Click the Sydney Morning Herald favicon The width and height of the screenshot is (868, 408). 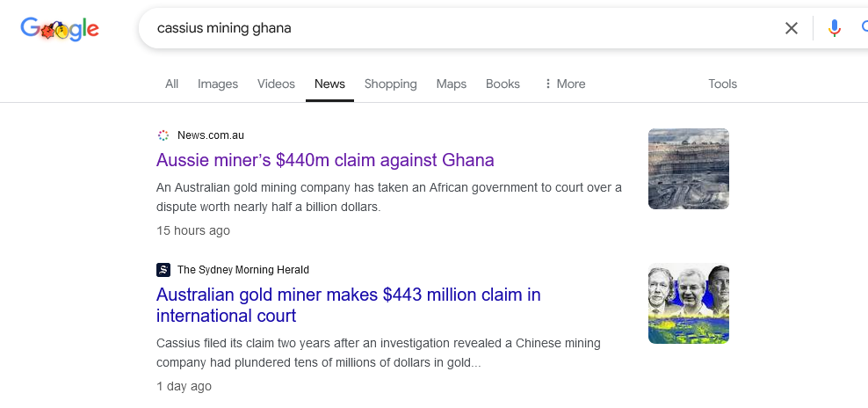[x=163, y=270]
